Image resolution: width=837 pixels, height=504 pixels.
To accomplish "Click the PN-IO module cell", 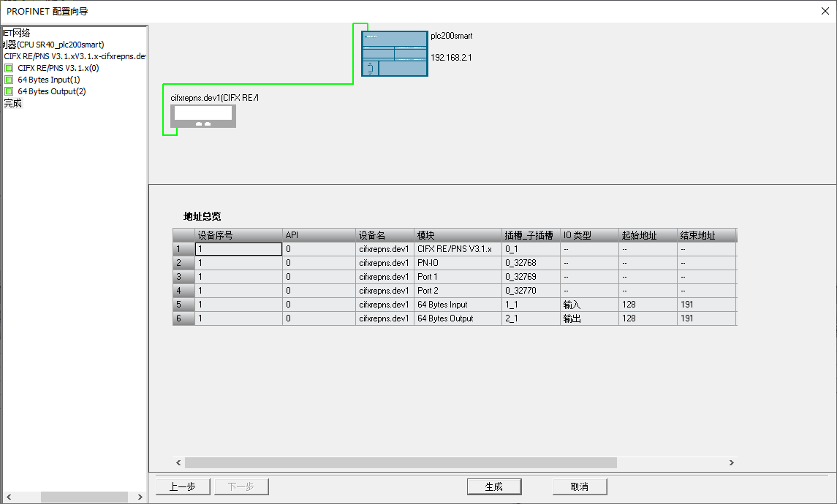I will point(458,263).
